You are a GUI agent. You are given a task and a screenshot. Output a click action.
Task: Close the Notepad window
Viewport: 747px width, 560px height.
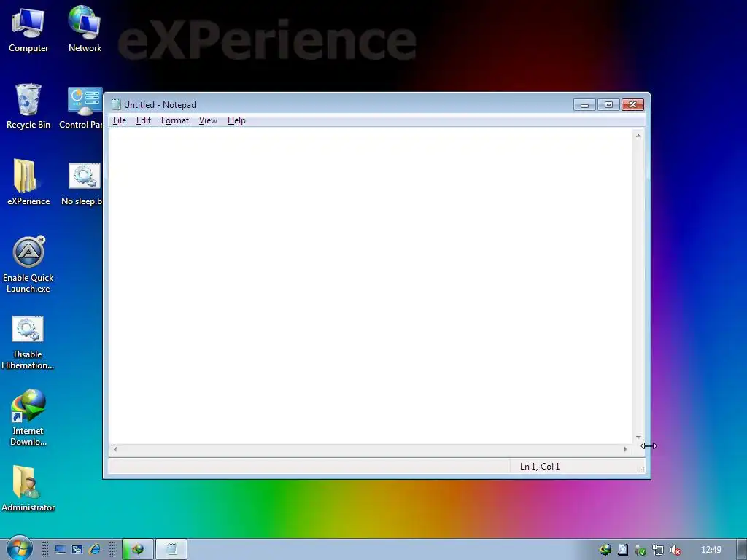coord(632,105)
